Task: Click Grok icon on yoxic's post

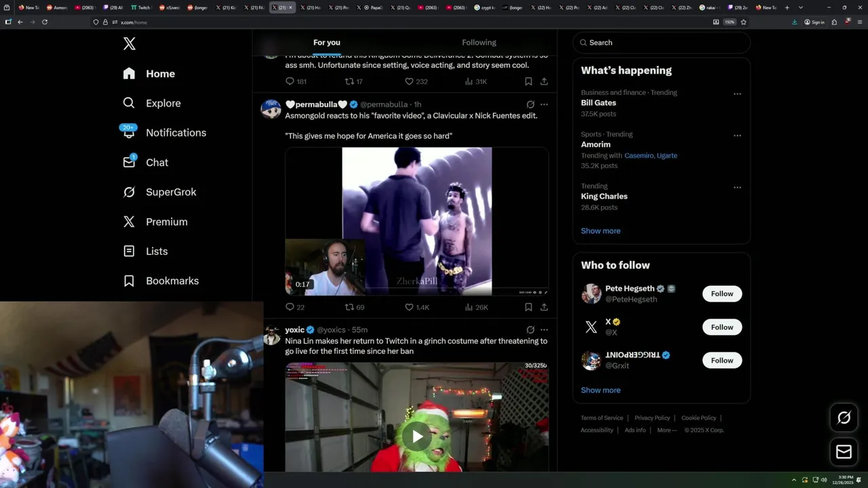Action: [x=530, y=330]
